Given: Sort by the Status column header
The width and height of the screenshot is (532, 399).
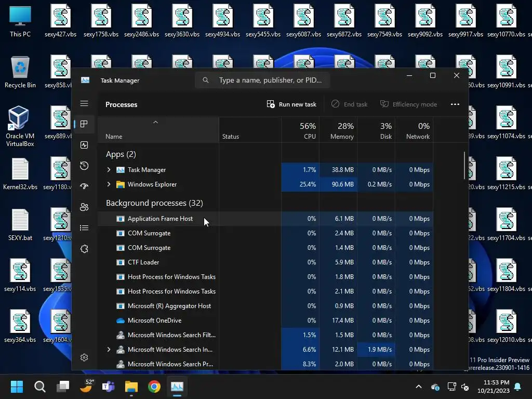Looking at the screenshot, I should [250, 130].
